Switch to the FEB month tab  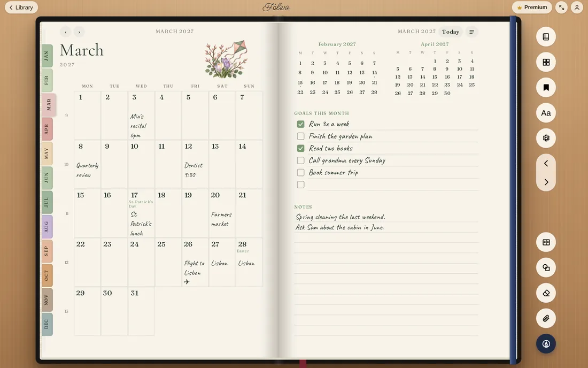47,80
